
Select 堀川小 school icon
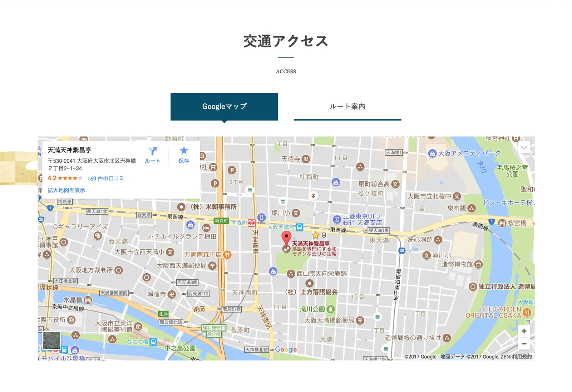[x=296, y=213]
